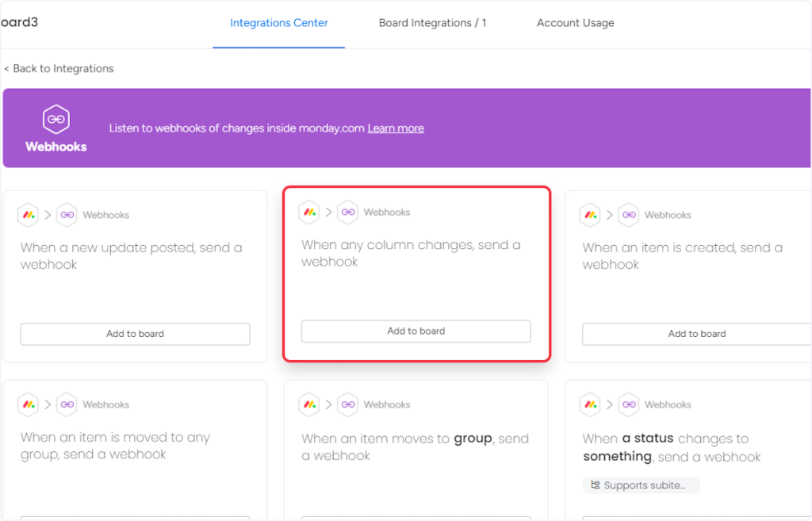Add new update posted webhook to board
This screenshot has height=521, width=812.
pos(135,334)
